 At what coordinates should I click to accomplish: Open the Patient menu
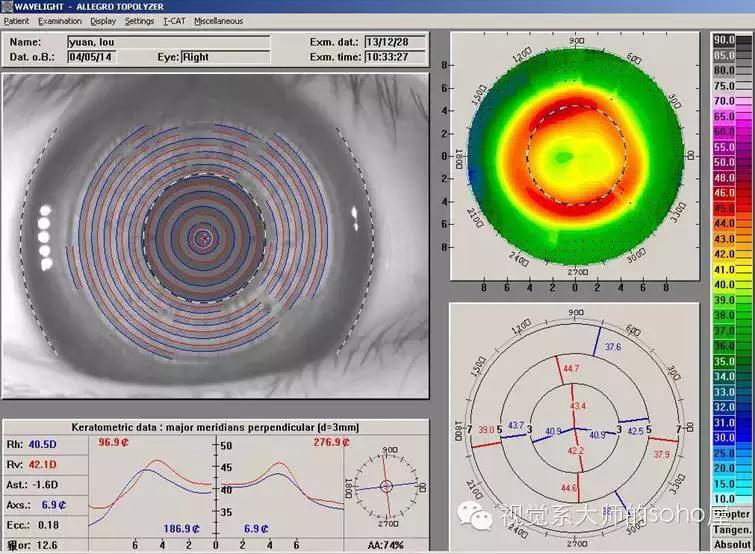point(16,21)
